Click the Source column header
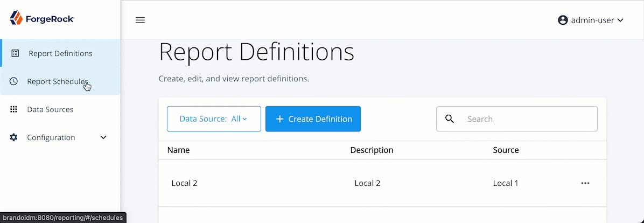The image size is (644, 223). pos(506,150)
